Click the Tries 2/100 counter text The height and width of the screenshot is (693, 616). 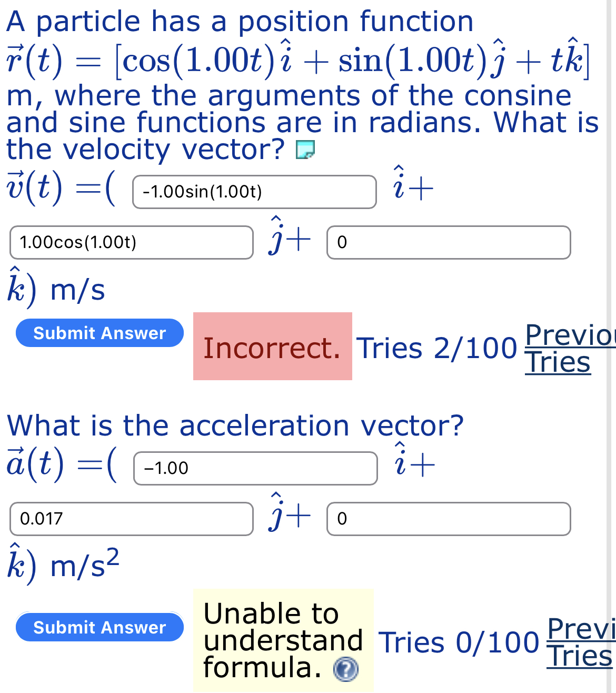coord(438,348)
